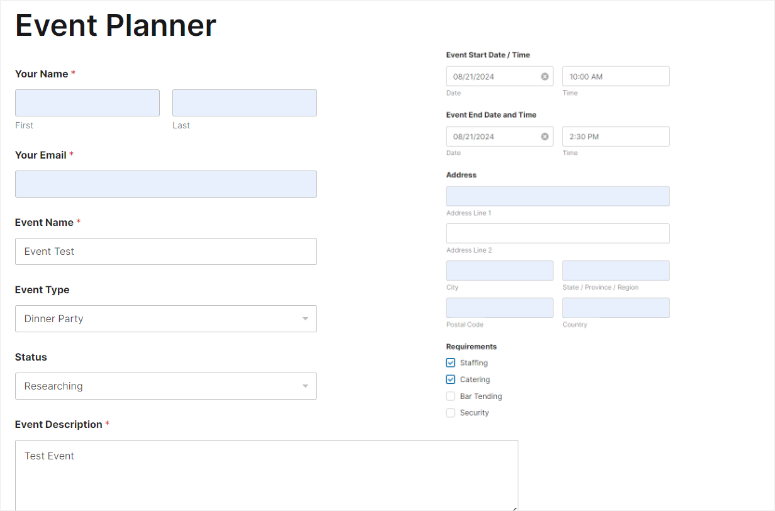Click the Address Line 2 field
Viewport: 775px width, 511px height.
point(558,233)
